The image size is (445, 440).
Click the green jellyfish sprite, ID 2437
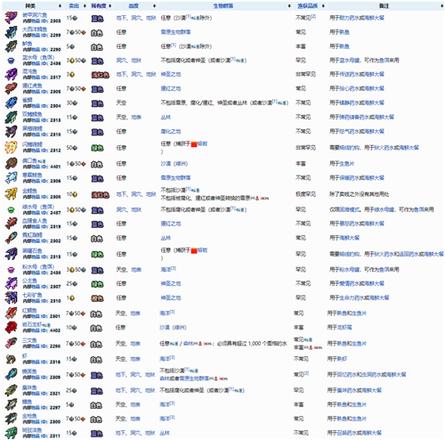11,210
